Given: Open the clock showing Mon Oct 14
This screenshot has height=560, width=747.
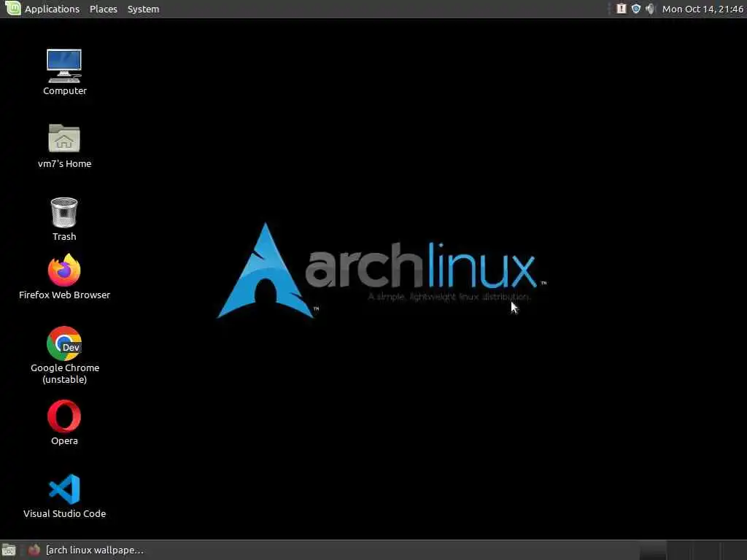Looking at the screenshot, I should click(703, 9).
